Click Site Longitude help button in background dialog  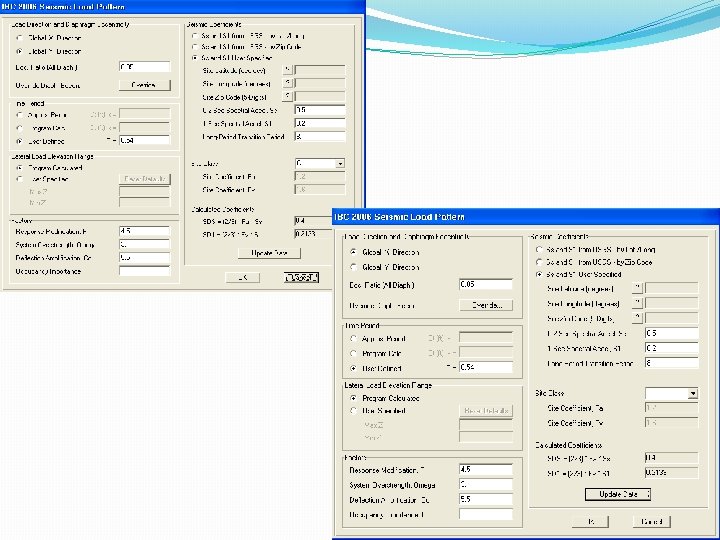coord(287,83)
